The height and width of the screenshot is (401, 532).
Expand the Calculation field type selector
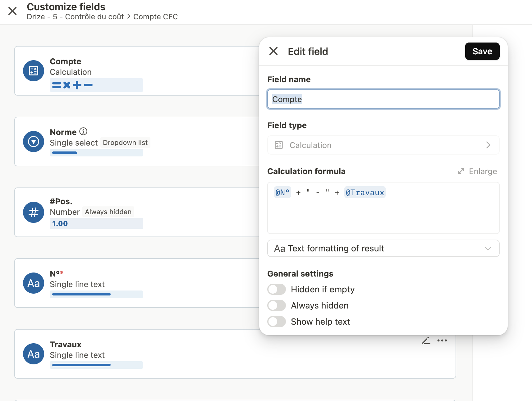(x=383, y=145)
